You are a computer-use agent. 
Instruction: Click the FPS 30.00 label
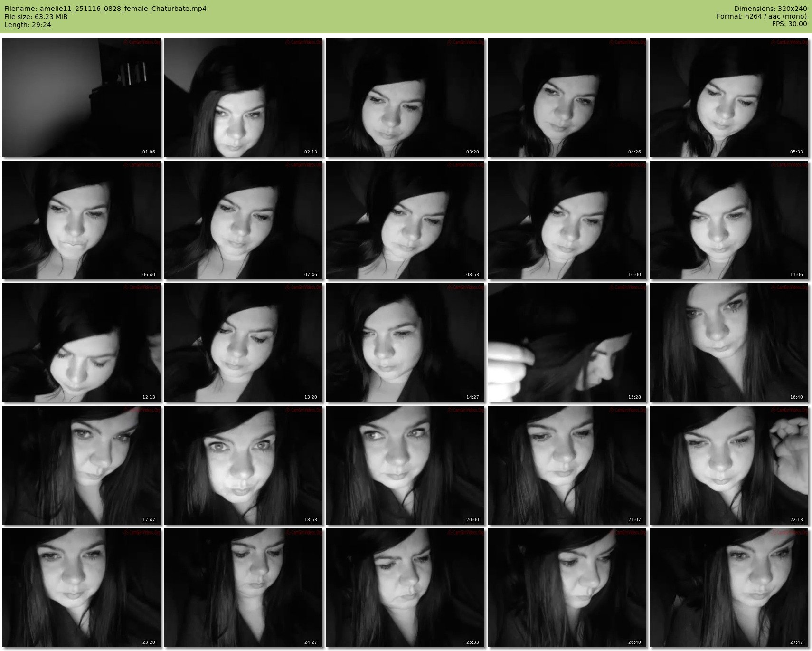pyautogui.click(x=789, y=24)
